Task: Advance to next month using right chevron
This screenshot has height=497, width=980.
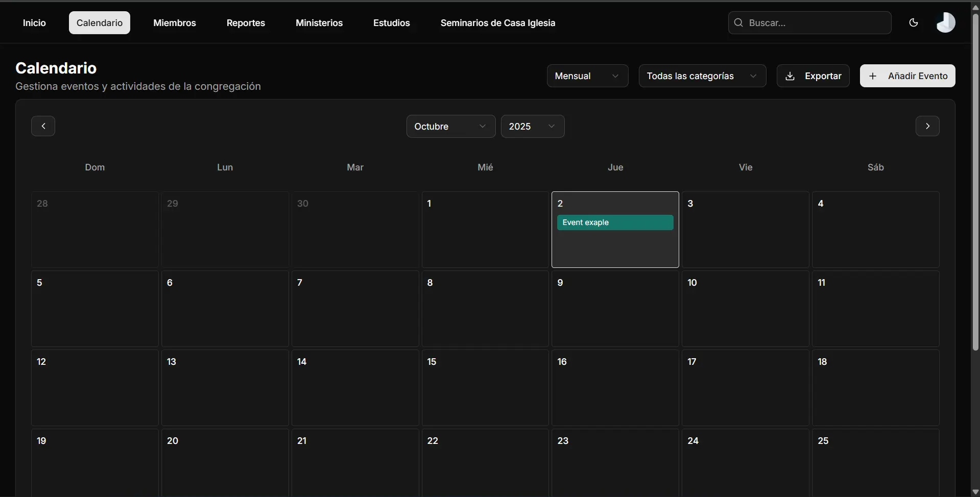Action: click(x=927, y=126)
